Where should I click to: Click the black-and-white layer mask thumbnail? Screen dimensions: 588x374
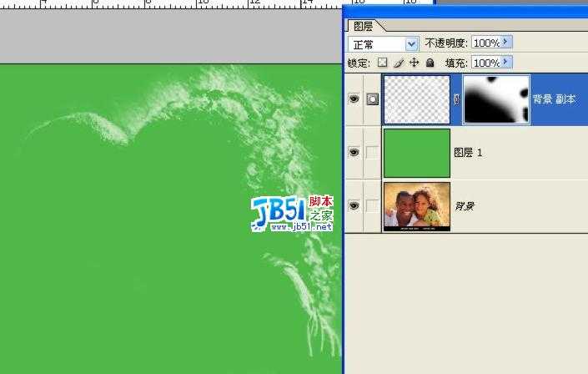(495, 99)
